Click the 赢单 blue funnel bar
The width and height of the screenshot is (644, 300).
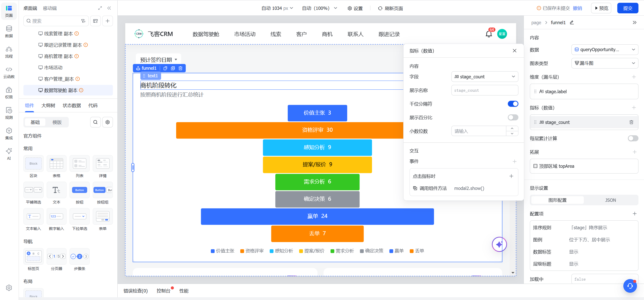pyautogui.click(x=317, y=216)
